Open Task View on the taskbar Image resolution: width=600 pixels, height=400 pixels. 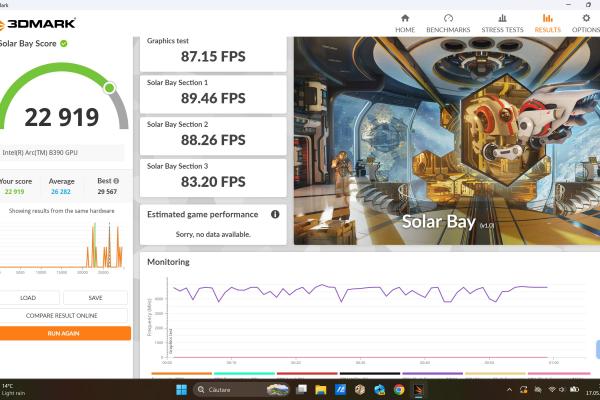[302, 390]
